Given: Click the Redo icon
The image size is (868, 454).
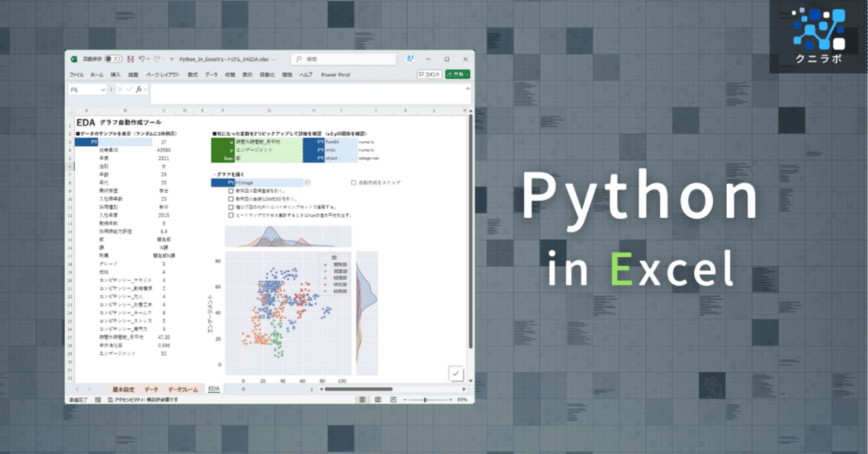Looking at the screenshot, I should click(x=157, y=58).
